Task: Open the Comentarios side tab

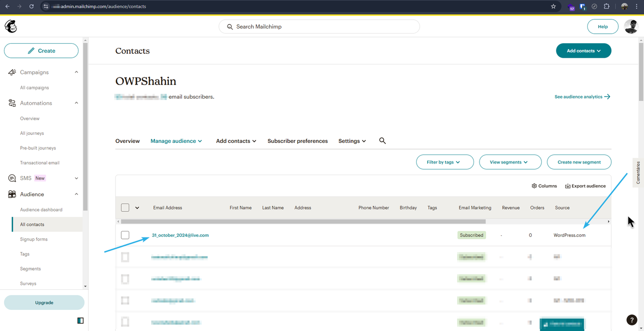Action: (638, 173)
